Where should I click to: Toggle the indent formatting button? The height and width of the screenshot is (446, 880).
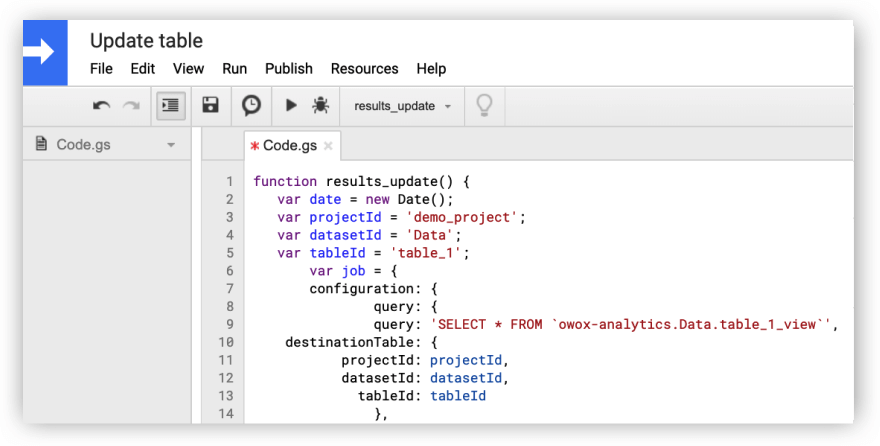coord(171,105)
